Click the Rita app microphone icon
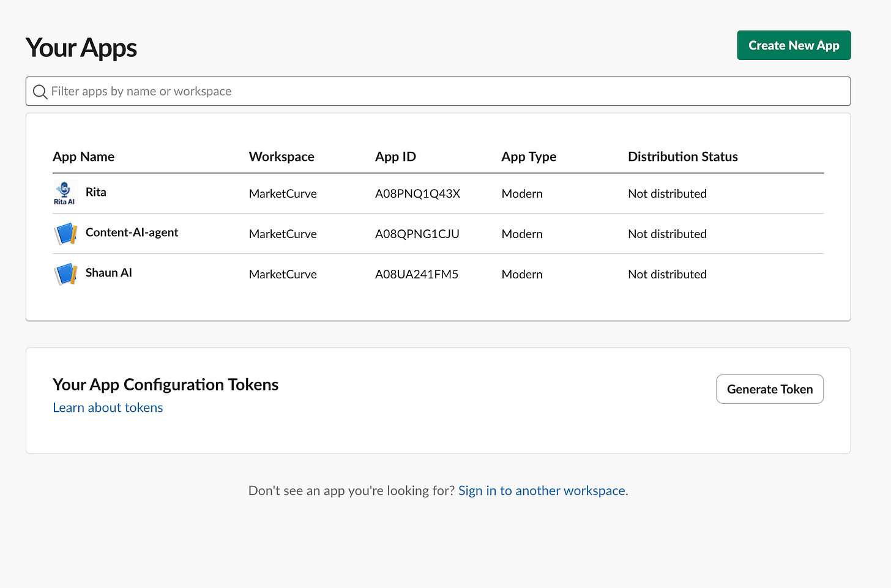This screenshot has height=588, width=891. 64,193
